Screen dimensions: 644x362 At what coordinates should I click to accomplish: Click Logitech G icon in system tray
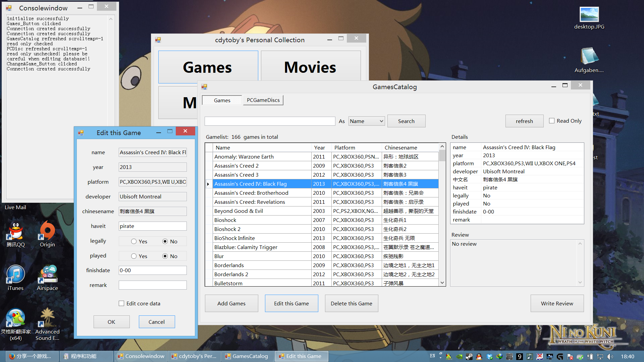pyautogui.click(x=560, y=357)
